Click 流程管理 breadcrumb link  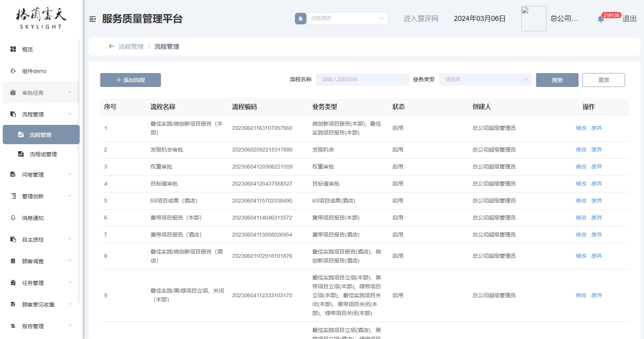pos(131,46)
